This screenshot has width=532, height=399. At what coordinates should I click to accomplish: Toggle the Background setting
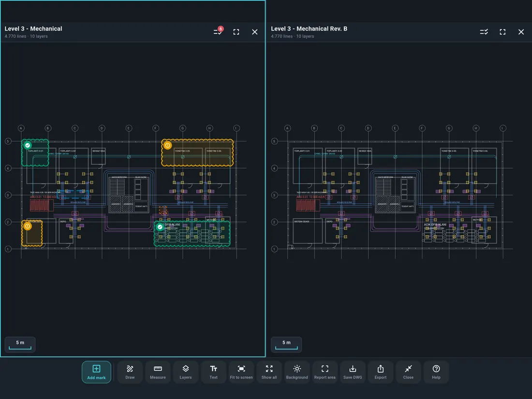tap(297, 372)
